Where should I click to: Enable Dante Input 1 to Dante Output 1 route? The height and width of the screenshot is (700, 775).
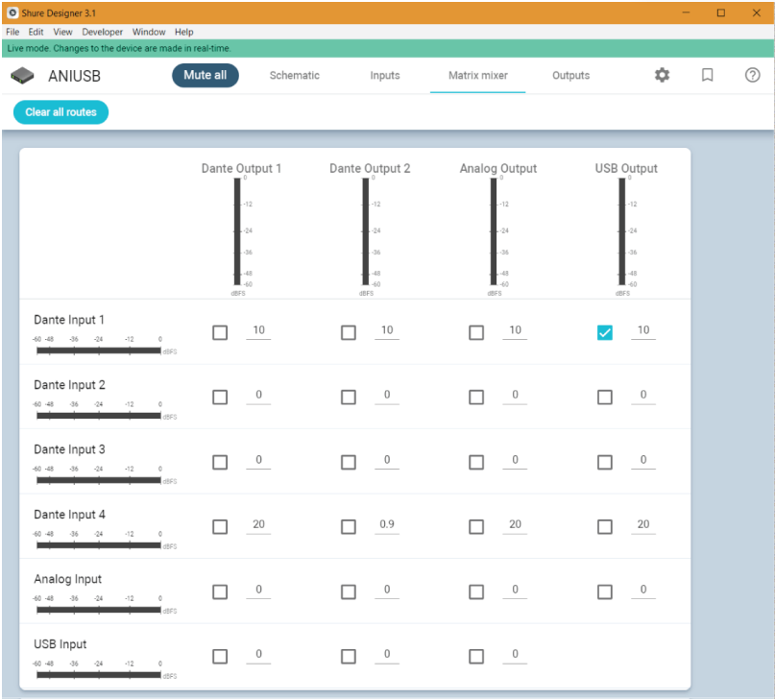219,331
